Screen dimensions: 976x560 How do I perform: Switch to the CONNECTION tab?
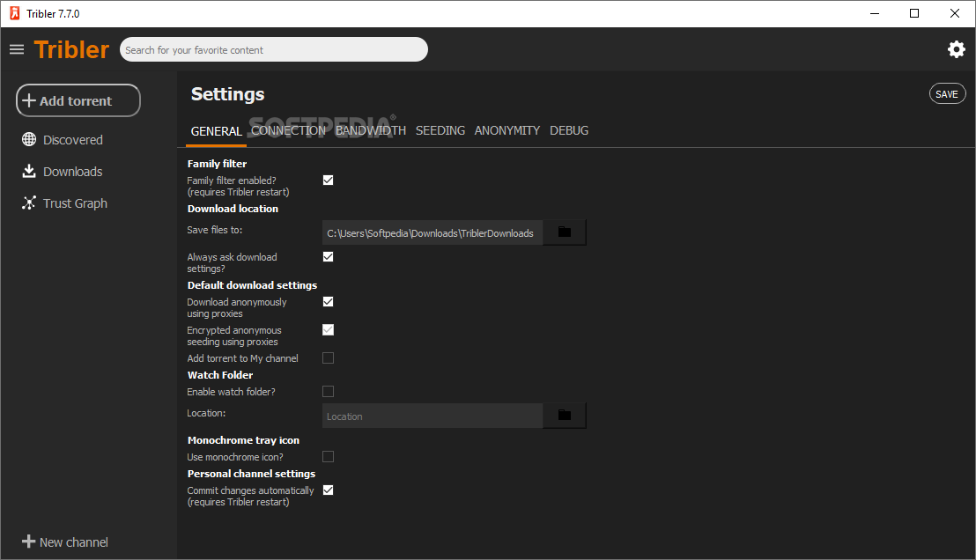point(288,130)
